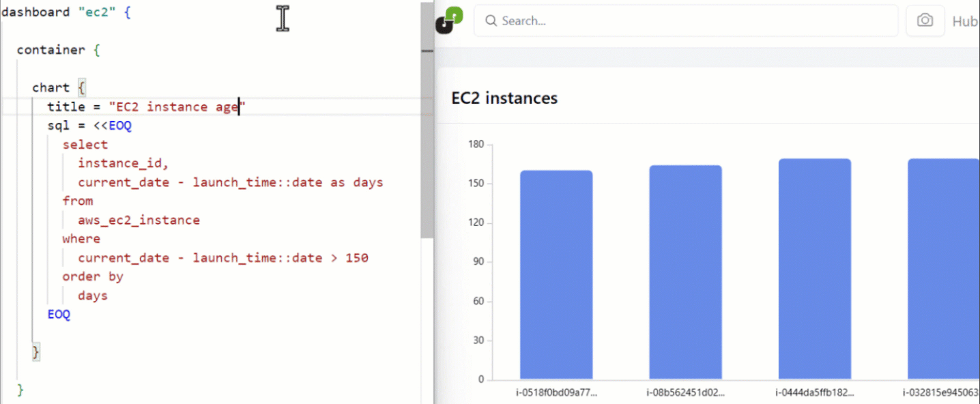This screenshot has width=980, height=404.
Task: Click the x-axis label i-0444da5ffb182...
Action: click(x=815, y=392)
